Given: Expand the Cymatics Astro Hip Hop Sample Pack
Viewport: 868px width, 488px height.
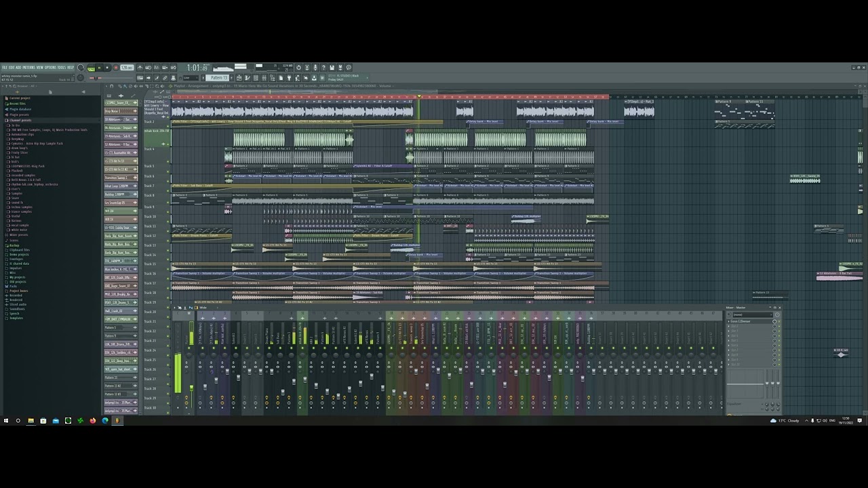Looking at the screenshot, I should [37, 143].
